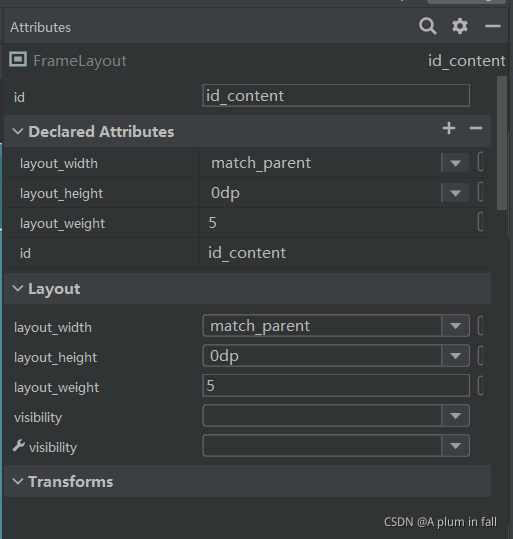Select the declared id attribute label
The image size is (513, 539).
(25, 254)
